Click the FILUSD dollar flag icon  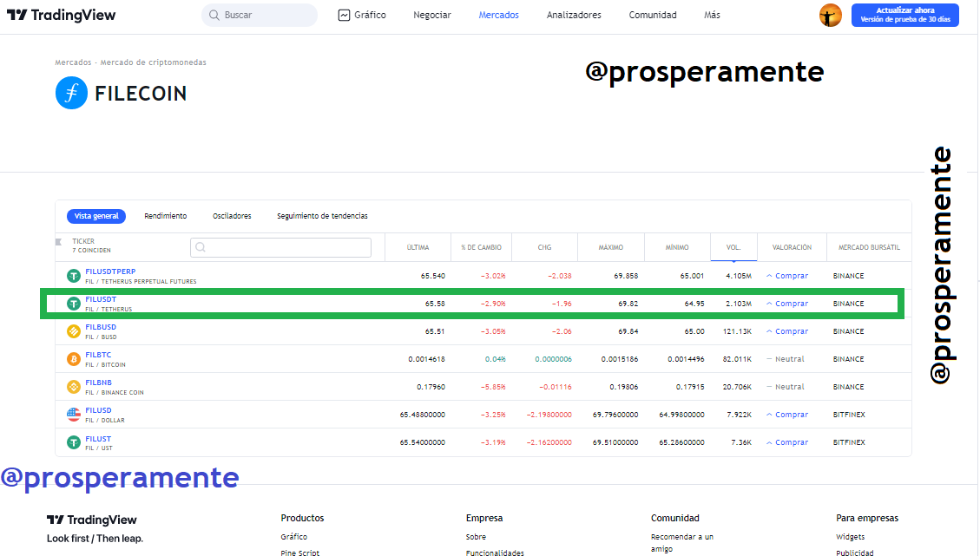click(74, 415)
